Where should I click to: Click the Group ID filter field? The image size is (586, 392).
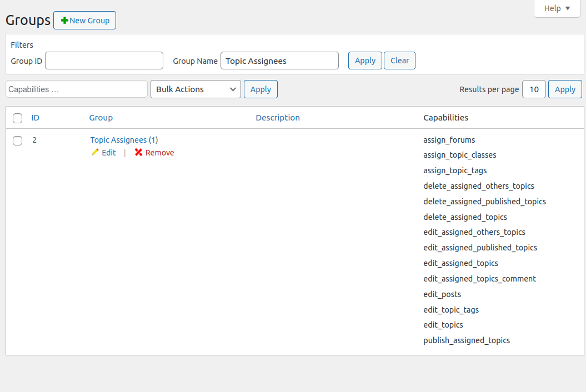[x=104, y=61]
